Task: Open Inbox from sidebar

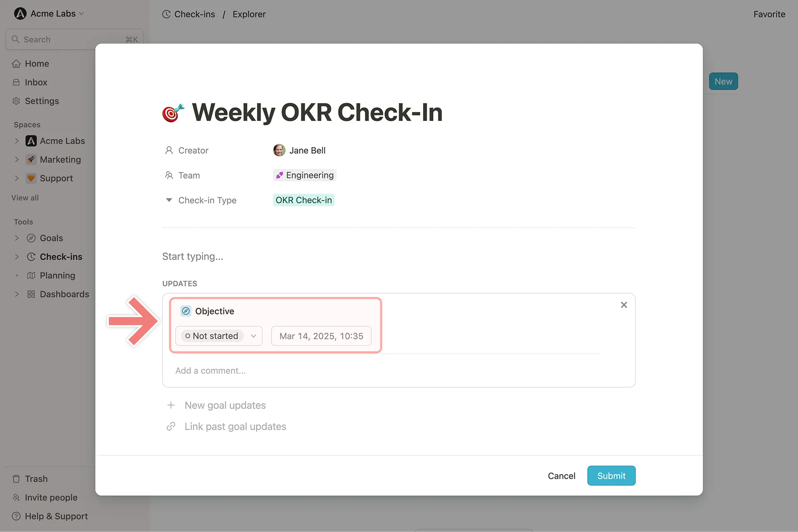Action: coord(36,82)
